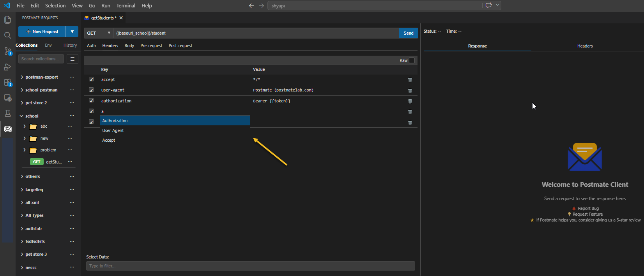
Task: Open Source Control view in activity bar
Action: [x=7, y=51]
